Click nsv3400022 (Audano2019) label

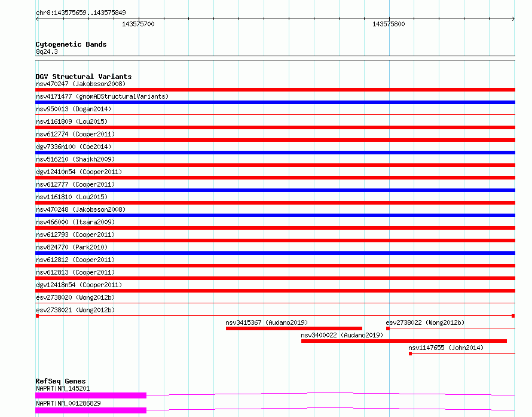point(342,335)
